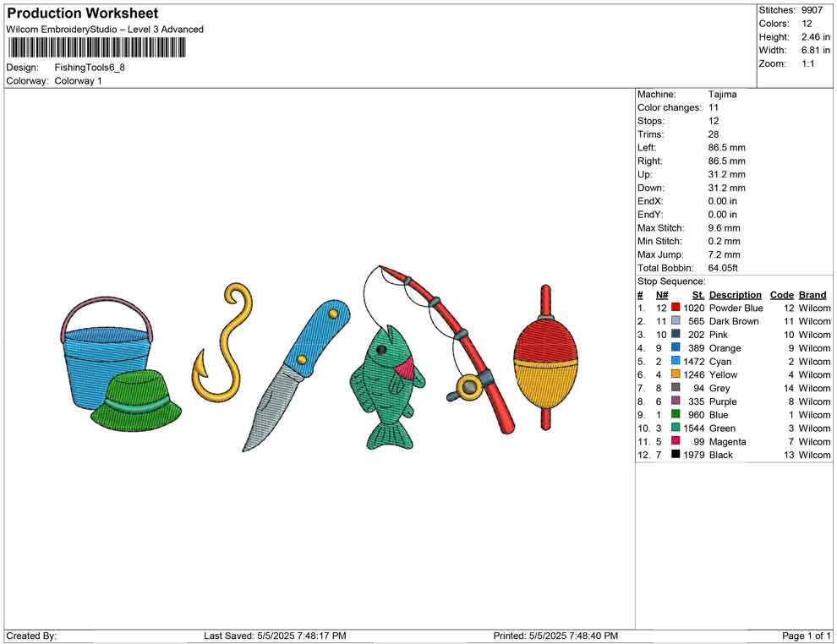The width and height of the screenshot is (837, 644).
Task: Select the red bobber float graphic
Action: [545, 363]
